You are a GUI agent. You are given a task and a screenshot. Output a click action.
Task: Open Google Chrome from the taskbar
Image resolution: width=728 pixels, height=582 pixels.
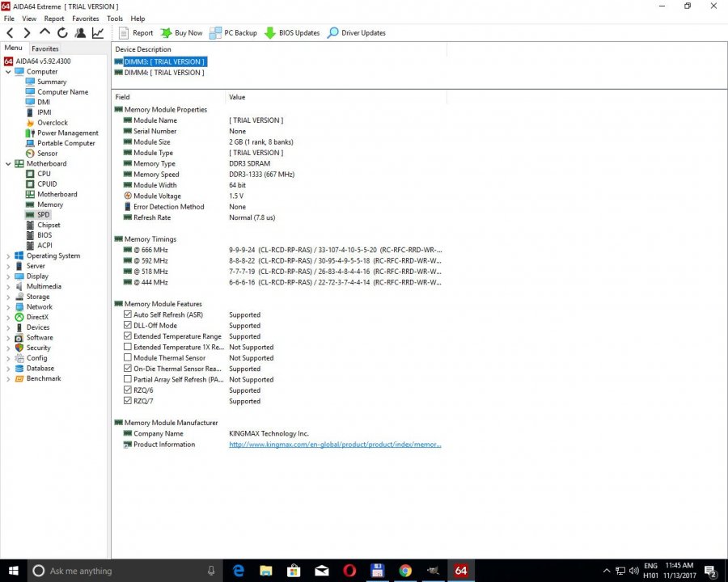tap(405, 571)
